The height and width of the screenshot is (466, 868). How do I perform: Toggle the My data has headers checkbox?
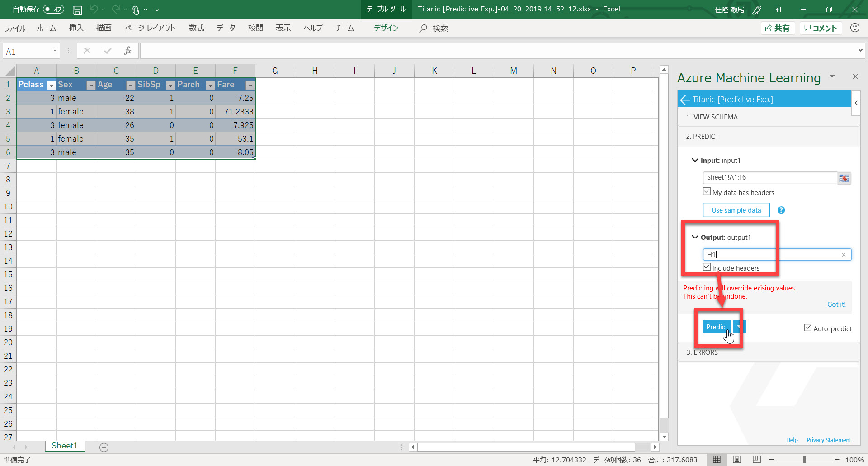(x=707, y=191)
